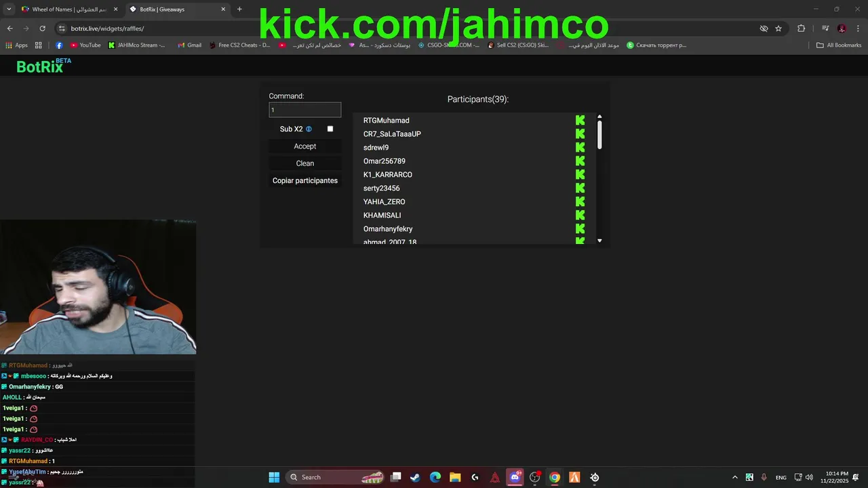The width and height of the screenshot is (868, 488).
Task: Open the Windows Start menu
Action: click(x=274, y=477)
